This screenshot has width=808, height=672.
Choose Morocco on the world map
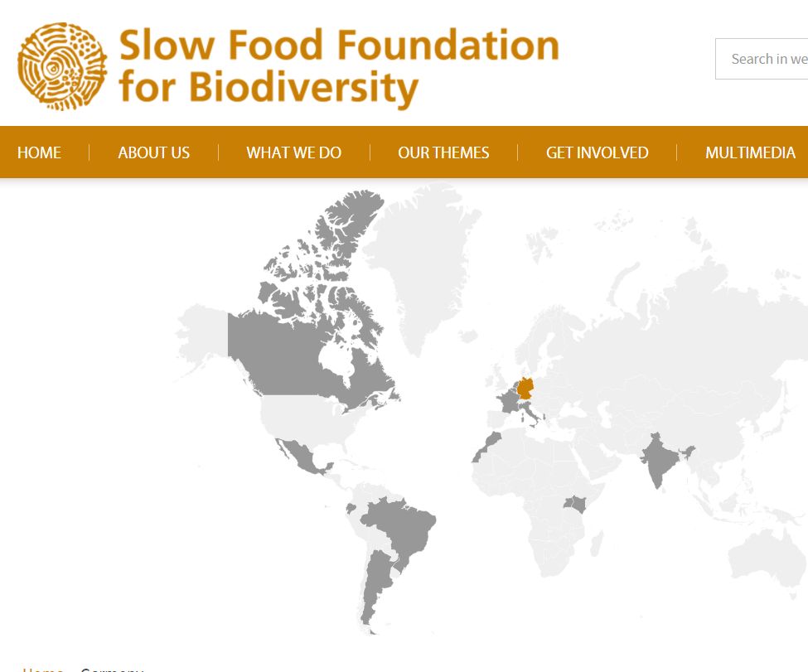(x=487, y=446)
